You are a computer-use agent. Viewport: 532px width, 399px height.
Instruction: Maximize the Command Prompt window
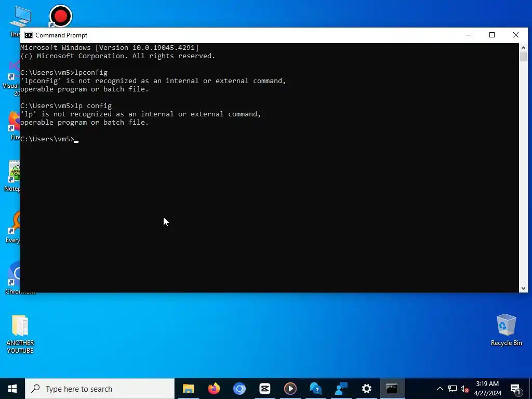pyautogui.click(x=492, y=35)
